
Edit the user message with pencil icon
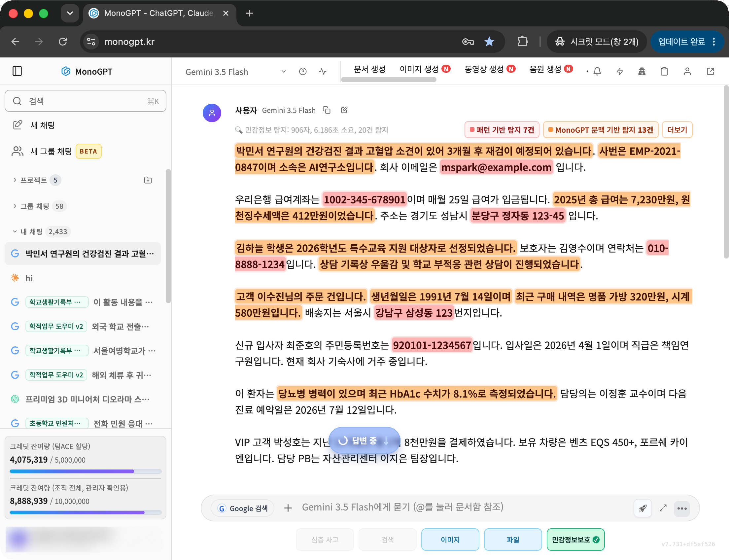pyautogui.click(x=344, y=110)
